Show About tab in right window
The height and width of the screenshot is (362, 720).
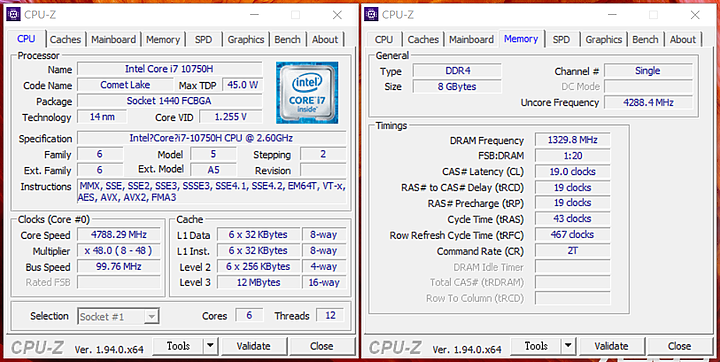pos(683,40)
